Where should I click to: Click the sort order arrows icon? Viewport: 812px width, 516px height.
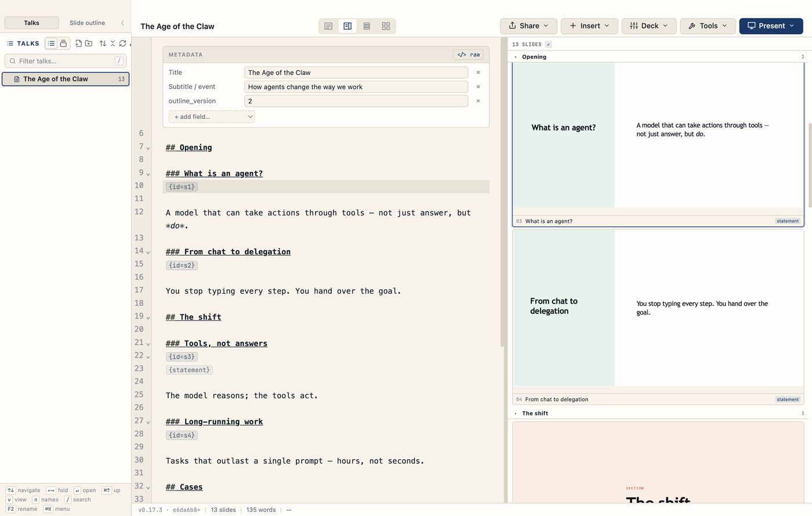[x=103, y=44]
